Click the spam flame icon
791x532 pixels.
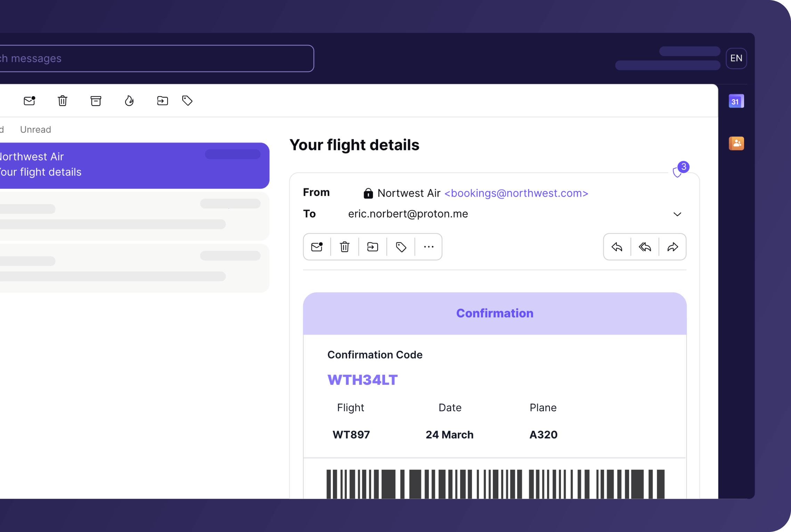[x=129, y=101]
